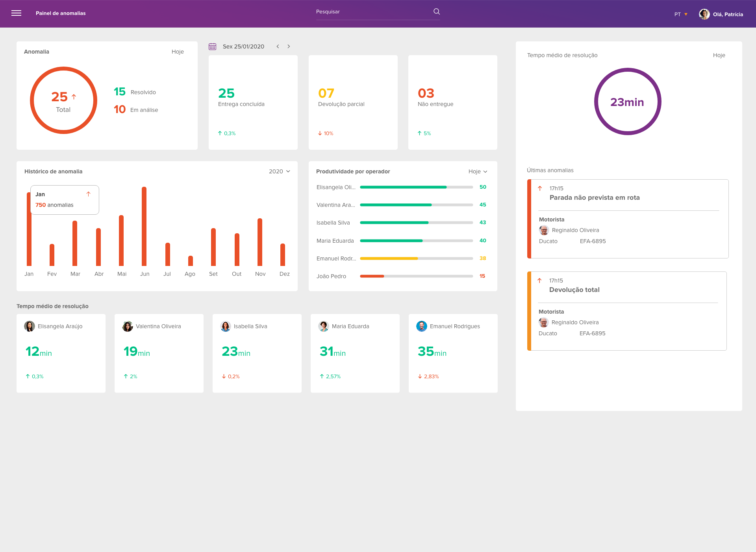Select the Não entregue card

click(x=452, y=102)
